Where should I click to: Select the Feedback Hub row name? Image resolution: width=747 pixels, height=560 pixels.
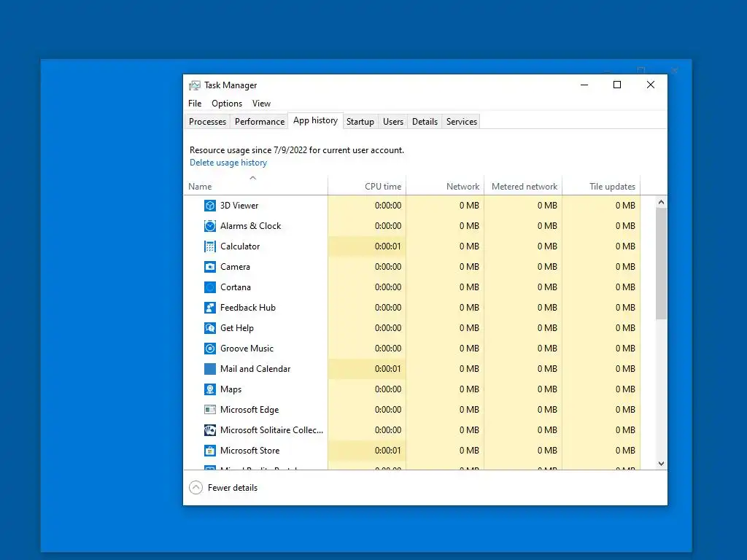click(248, 308)
